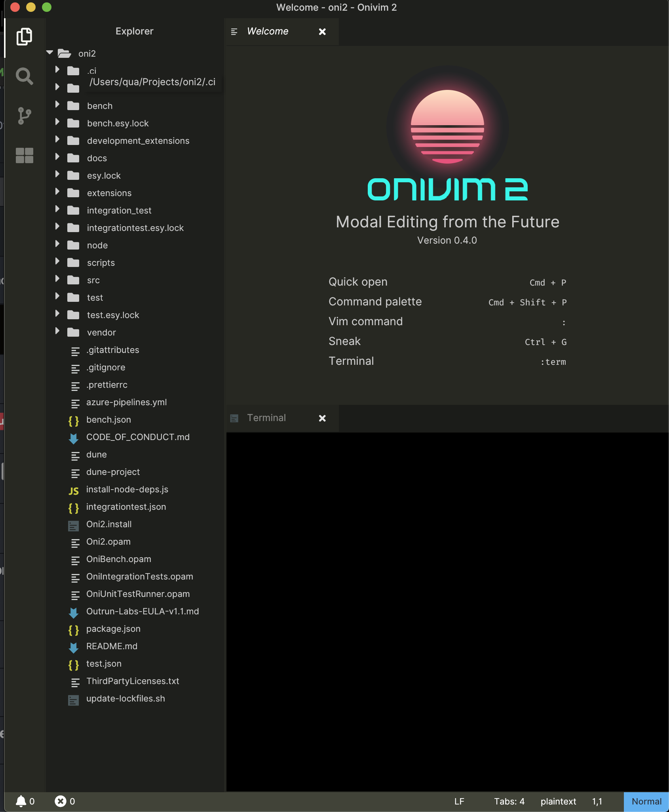This screenshot has height=812, width=669.
Task: Click the Welcome tab menu icon
Action: tap(234, 31)
